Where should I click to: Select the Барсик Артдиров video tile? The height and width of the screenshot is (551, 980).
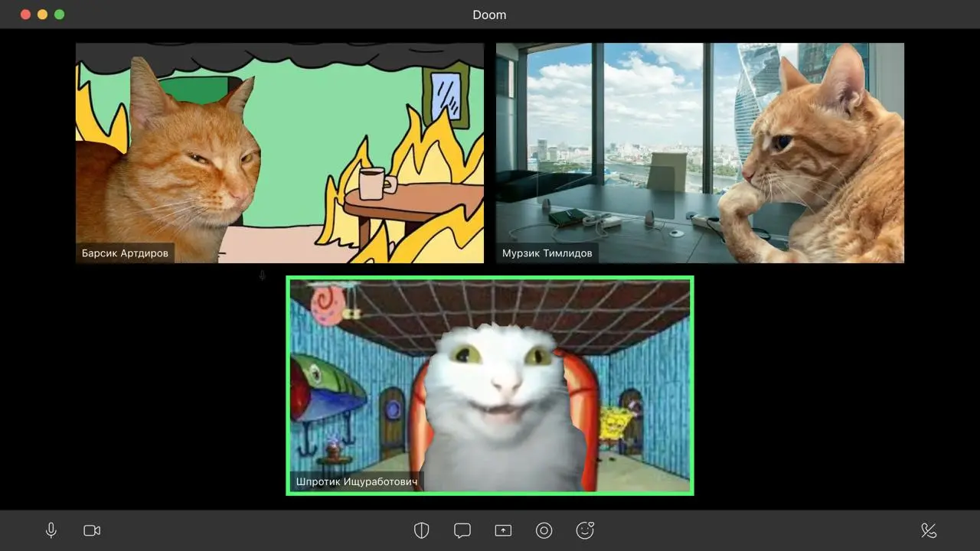(x=280, y=153)
